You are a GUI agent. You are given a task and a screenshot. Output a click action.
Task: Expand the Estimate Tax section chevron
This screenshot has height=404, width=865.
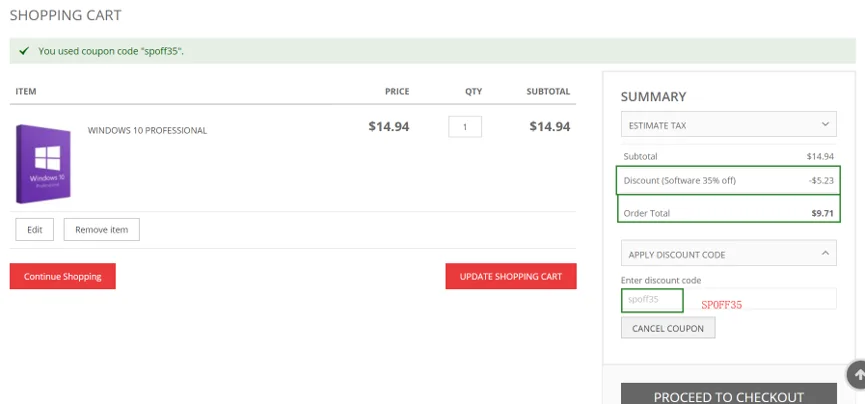click(x=825, y=124)
